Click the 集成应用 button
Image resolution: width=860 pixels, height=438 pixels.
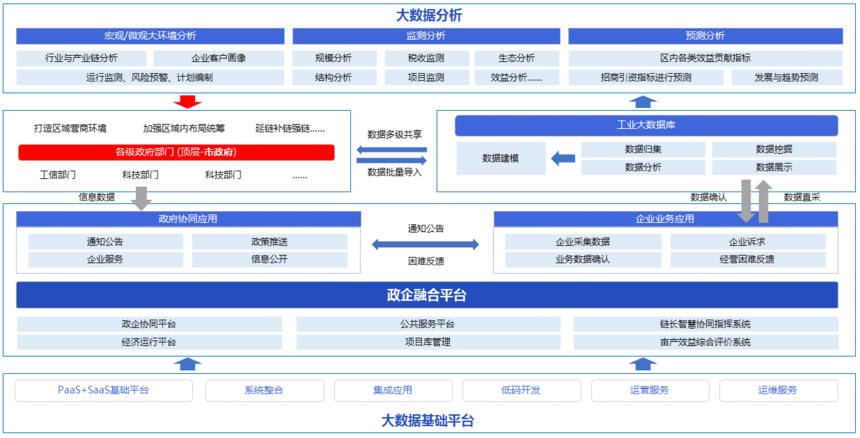(393, 390)
